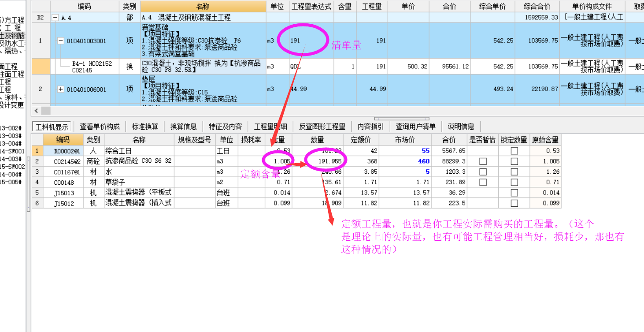Select material code C00148

(x=63, y=182)
